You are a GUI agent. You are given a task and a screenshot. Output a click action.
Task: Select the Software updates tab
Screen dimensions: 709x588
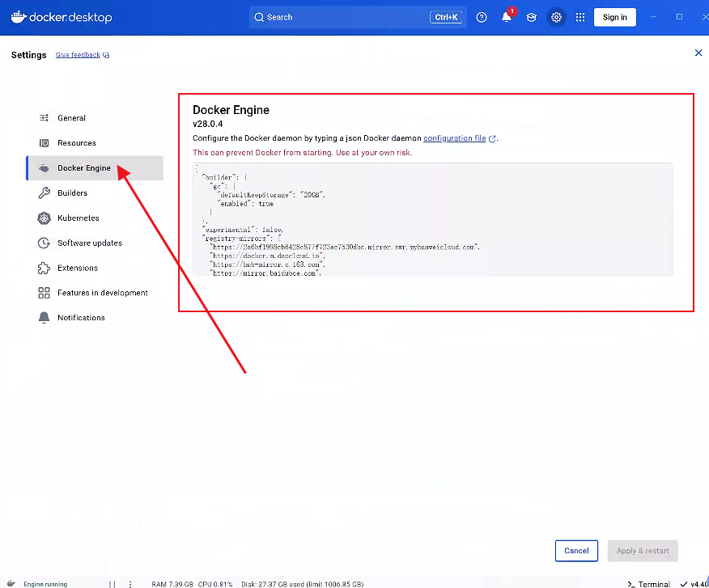(x=95, y=243)
